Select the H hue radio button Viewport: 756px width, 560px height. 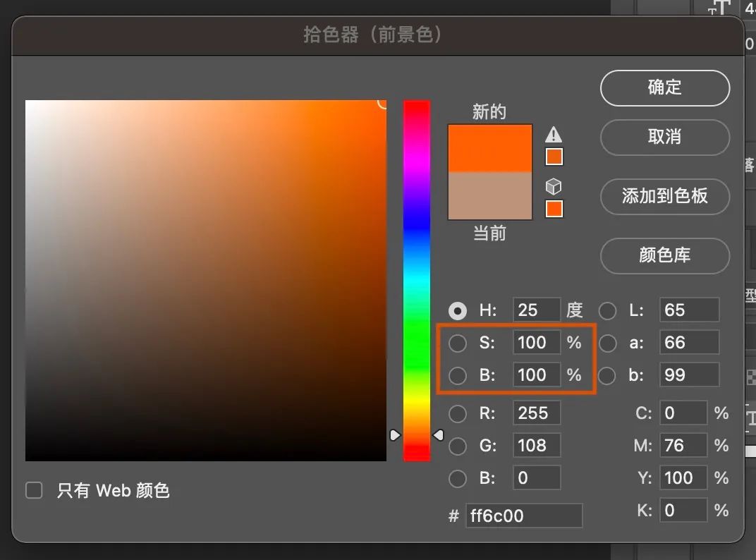pos(458,310)
